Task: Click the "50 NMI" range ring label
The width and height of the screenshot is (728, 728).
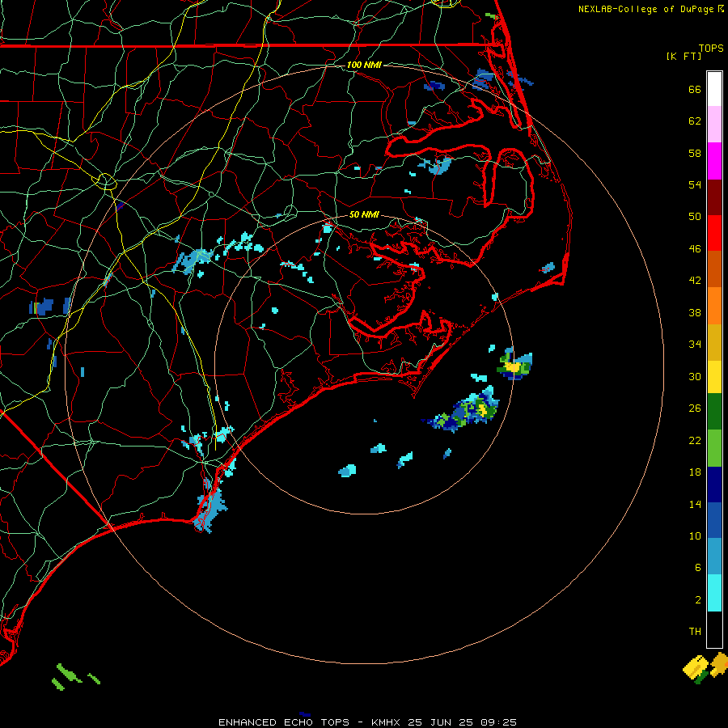Action: 364,214
